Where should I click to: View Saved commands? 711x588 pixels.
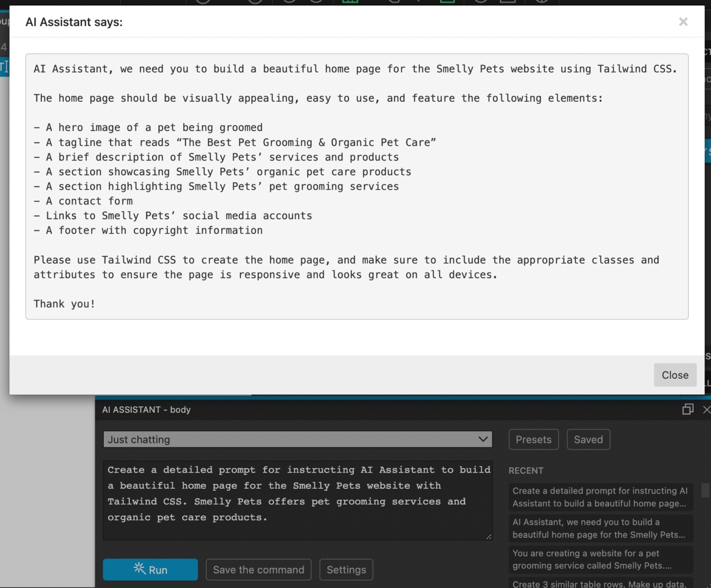[588, 439]
